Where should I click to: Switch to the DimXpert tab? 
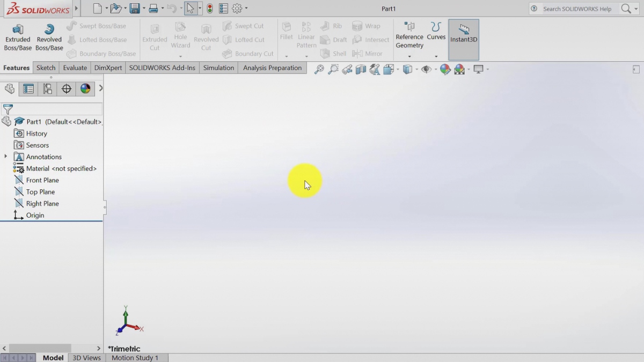pos(108,68)
